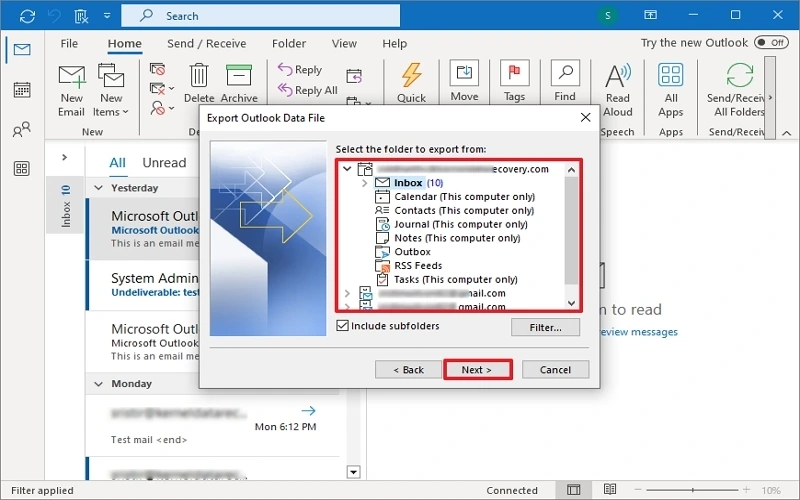Open the View ribbon tab
This screenshot has width=800, height=500.
[x=344, y=43]
